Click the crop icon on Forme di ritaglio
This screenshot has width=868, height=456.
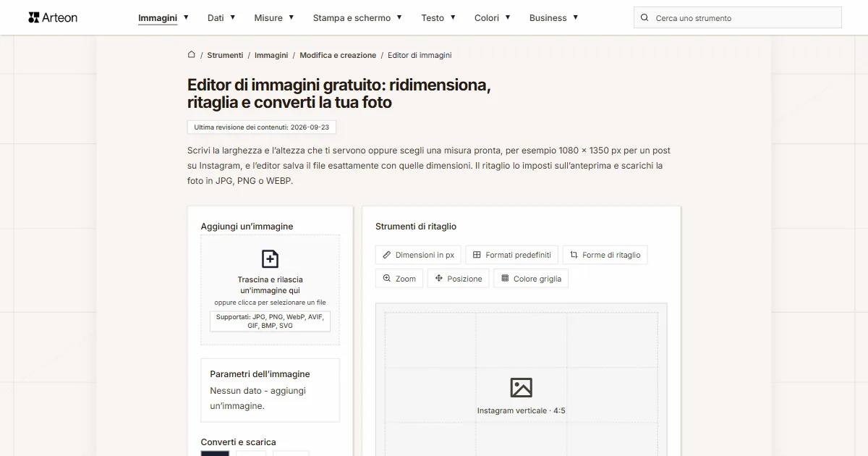(574, 255)
